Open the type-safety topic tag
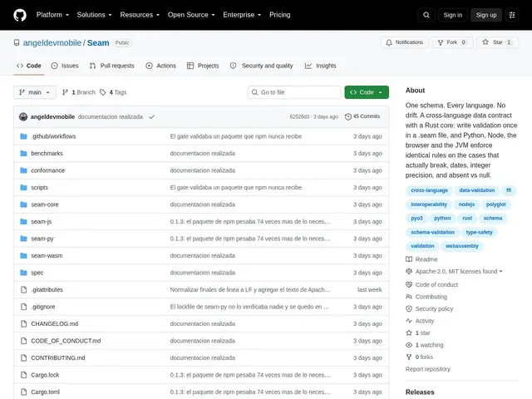 479,232
